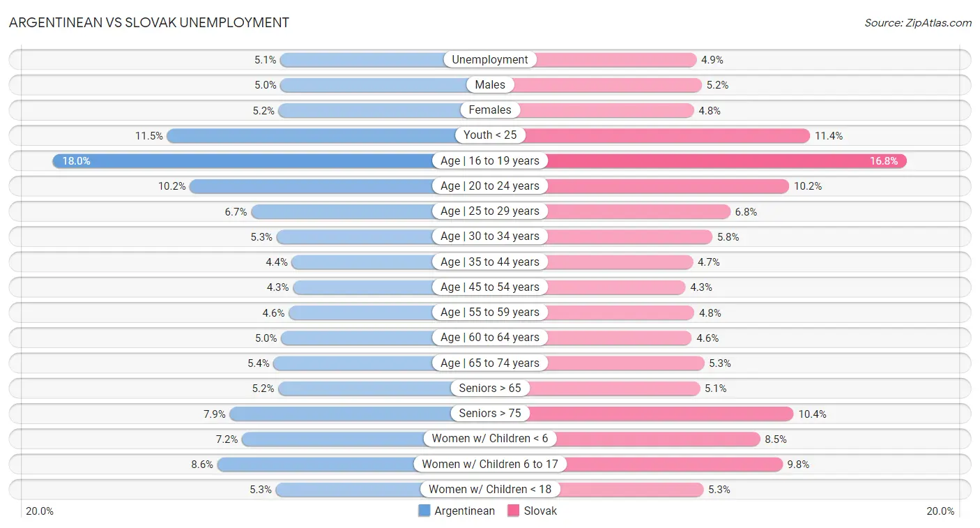
Task: Click the Age | 60 to 64 years label
Action: (x=490, y=338)
